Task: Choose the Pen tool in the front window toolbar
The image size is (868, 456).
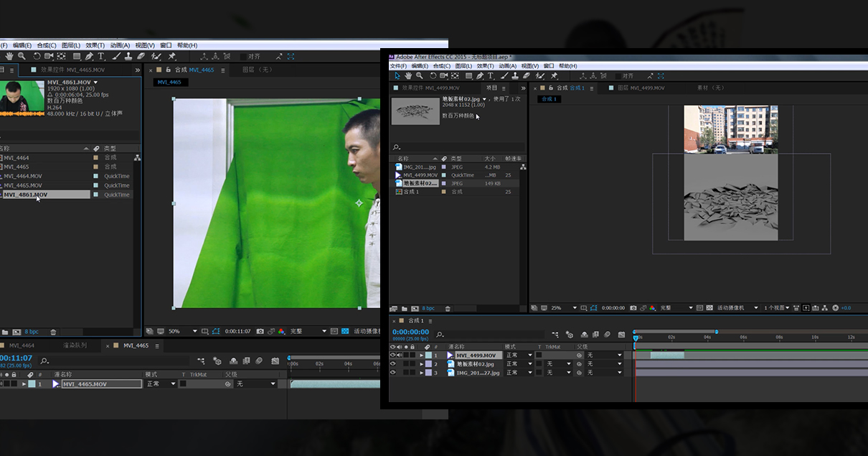Action: tap(481, 75)
